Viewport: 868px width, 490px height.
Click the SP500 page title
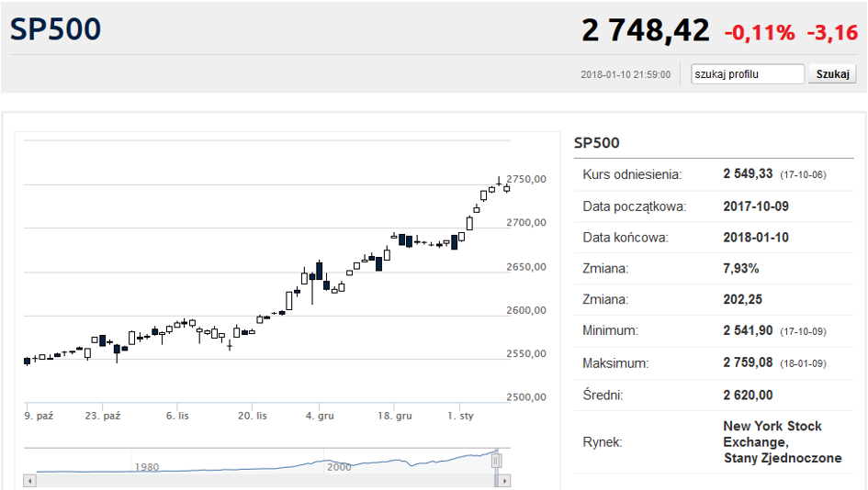(55, 29)
